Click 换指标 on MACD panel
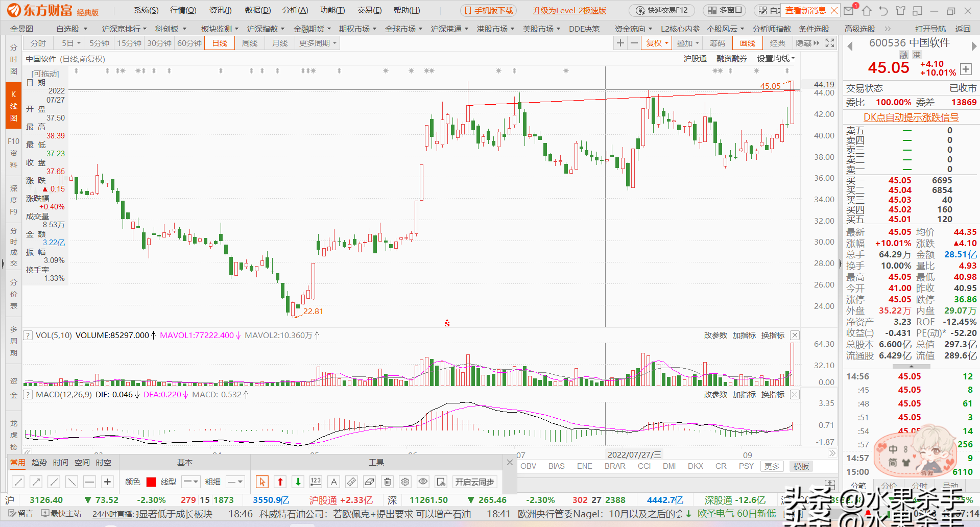The width and height of the screenshot is (980, 527). pos(773,395)
